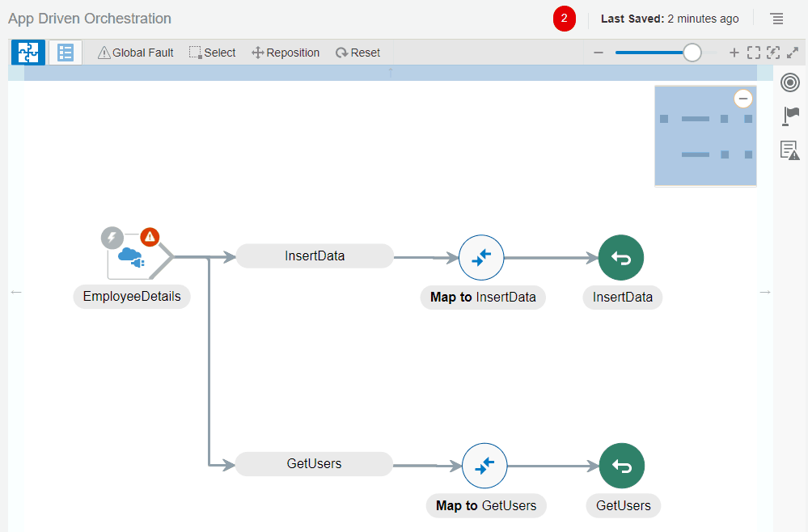Enable Reposition mode in the toolbar

(285, 52)
